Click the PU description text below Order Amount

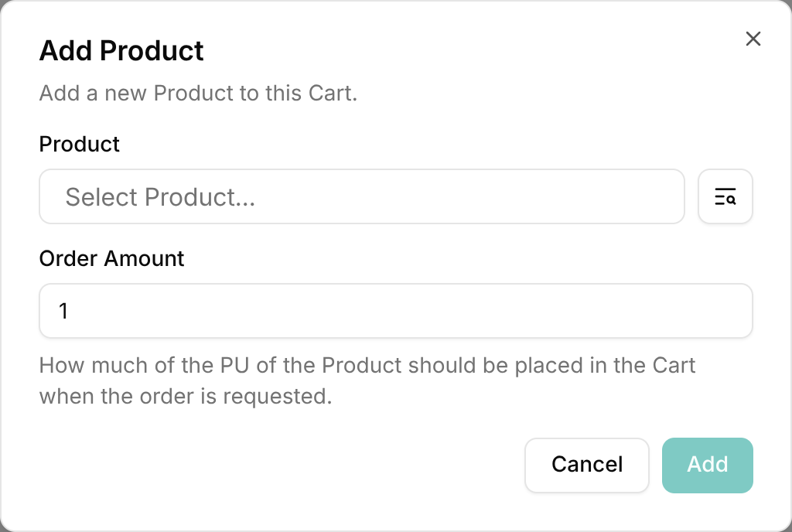click(367, 380)
